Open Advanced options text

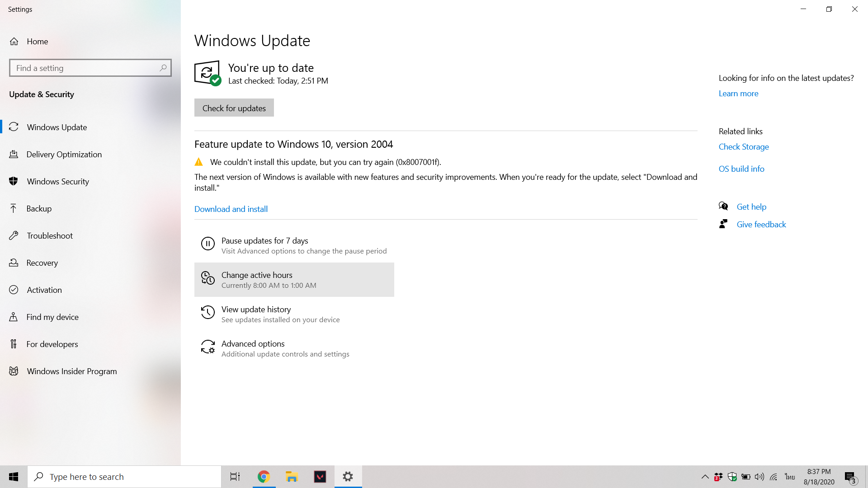pos(253,343)
